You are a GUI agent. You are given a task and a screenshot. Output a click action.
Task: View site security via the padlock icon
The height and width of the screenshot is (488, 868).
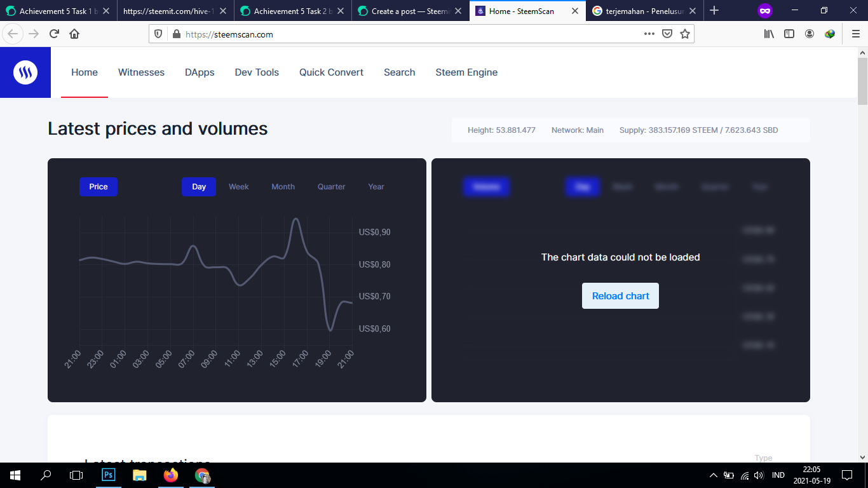click(177, 34)
